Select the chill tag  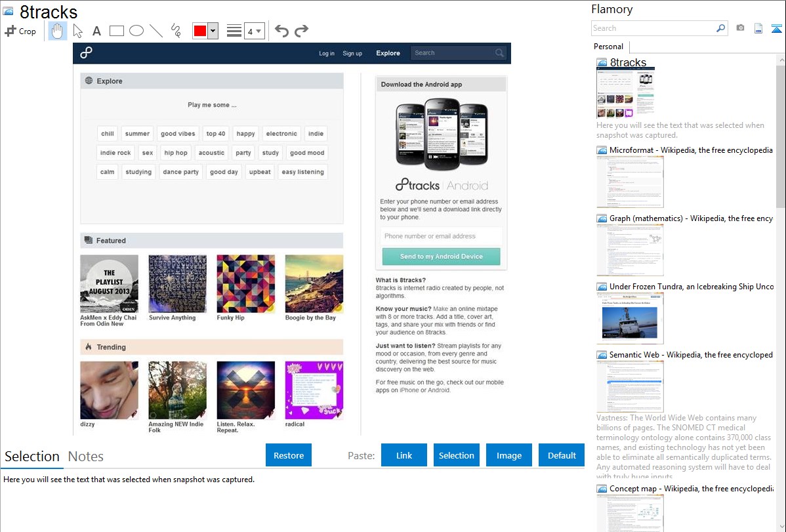coord(108,133)
